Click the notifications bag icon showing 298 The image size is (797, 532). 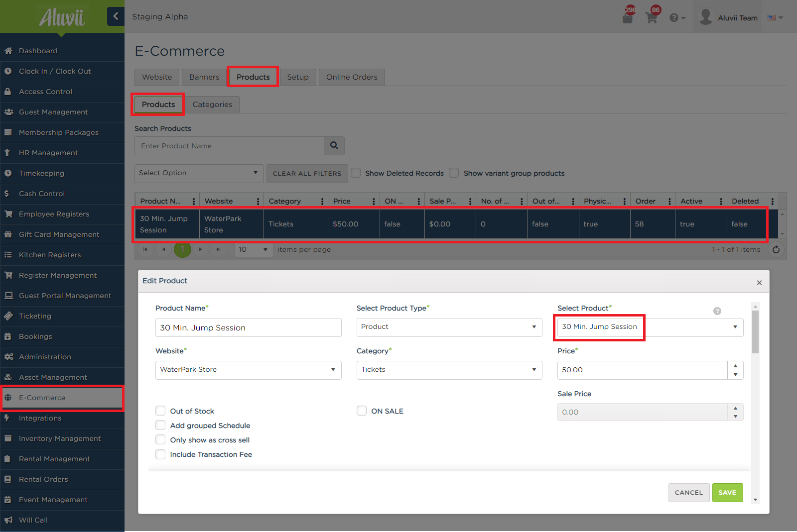(628, 16)
